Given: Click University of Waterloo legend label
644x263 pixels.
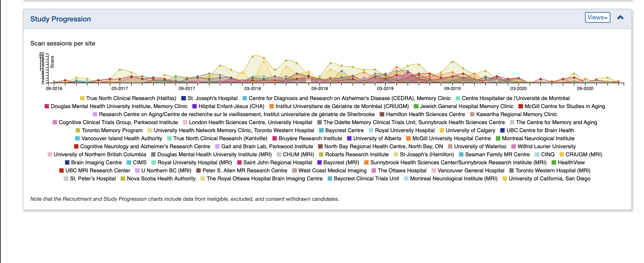Looking at the screenshot, I should coord(480,147).
